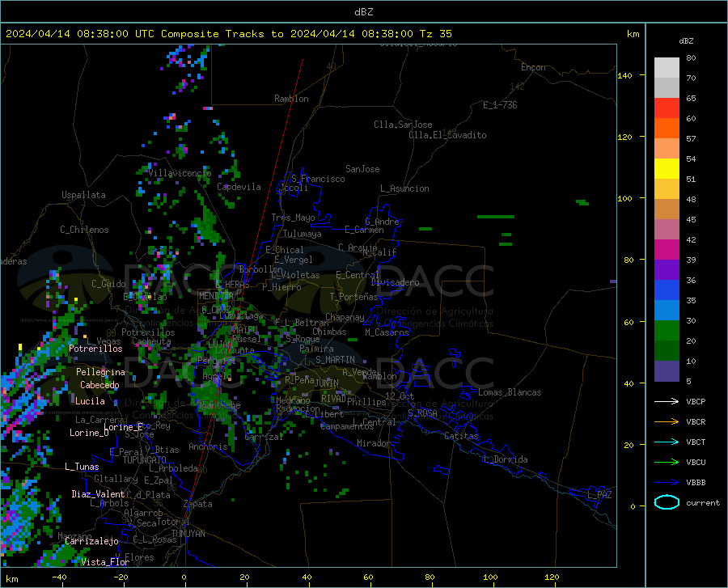This screenshot has width=728, height=588.
Task: Click the Campamentos map label
Action: [347, 426]
